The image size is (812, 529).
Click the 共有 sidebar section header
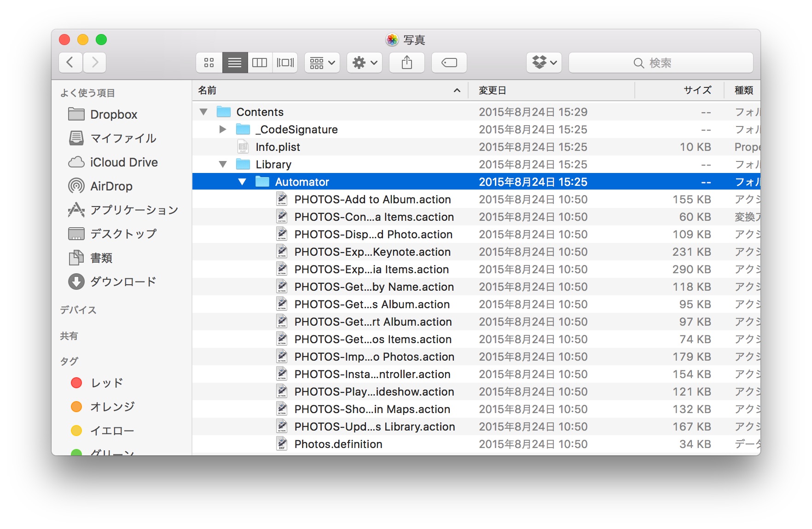point(69,336)
